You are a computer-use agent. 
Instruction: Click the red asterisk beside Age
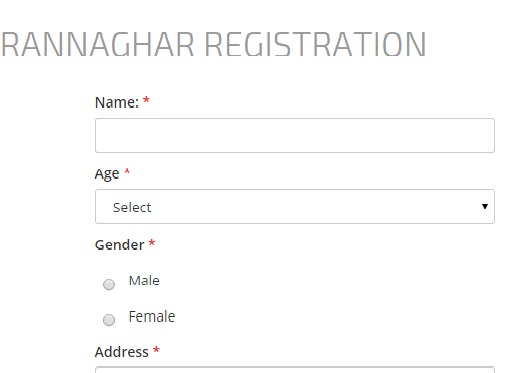pos(127,172)
